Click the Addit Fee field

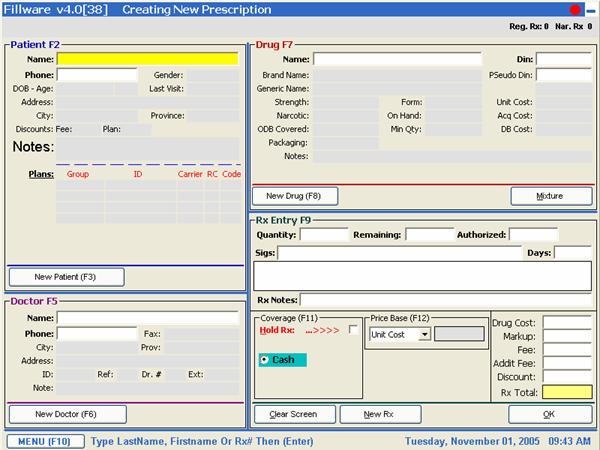(x=567, y=363)
